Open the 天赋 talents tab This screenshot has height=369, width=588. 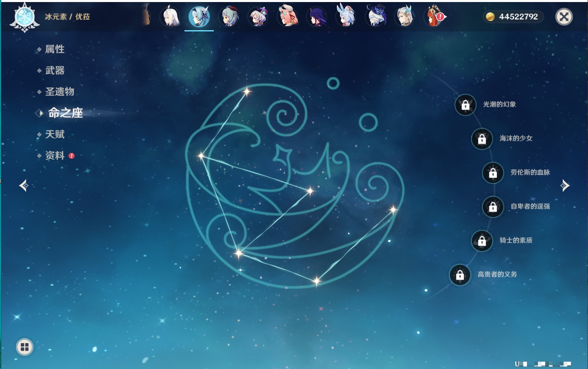[x=55, y=134]
